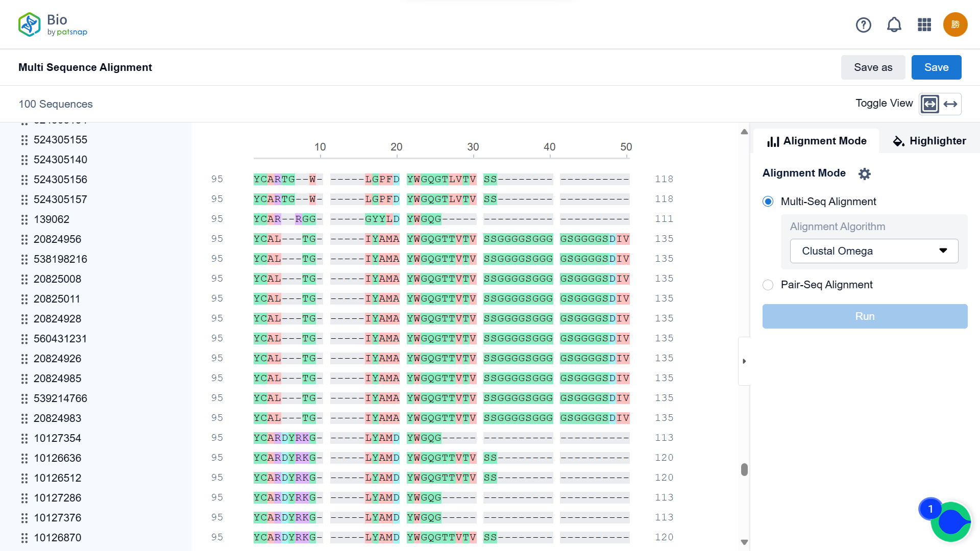Open Alignment Mode settings gear
980x551 pixels.
pyautogui.click(x=864, y=174)
